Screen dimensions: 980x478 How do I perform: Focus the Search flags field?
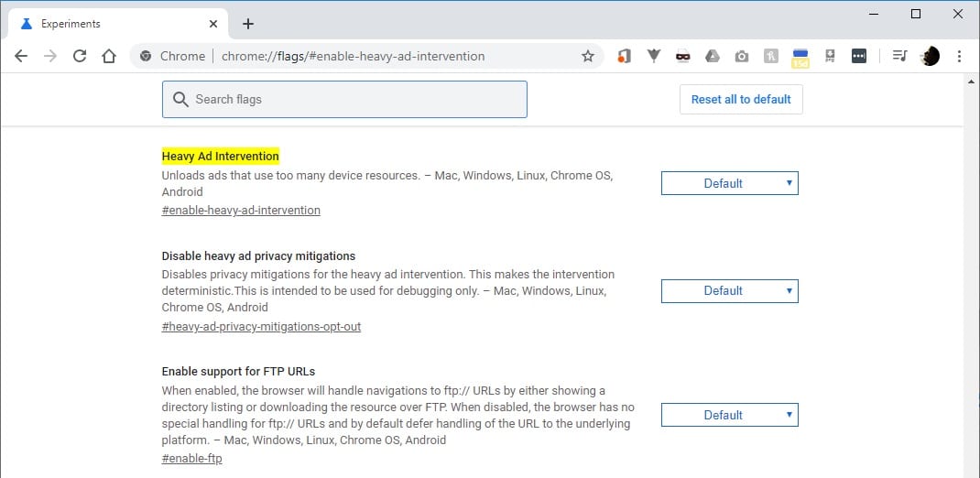pyautogui.click(x=344, y=99)
